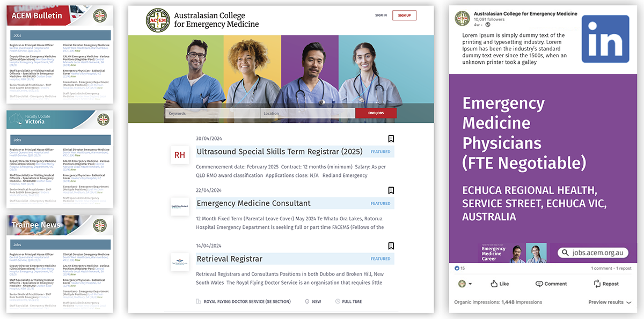Open the post-as account switcher dropdown
This screenshot has height=319, width=644.
coord(465,284)
